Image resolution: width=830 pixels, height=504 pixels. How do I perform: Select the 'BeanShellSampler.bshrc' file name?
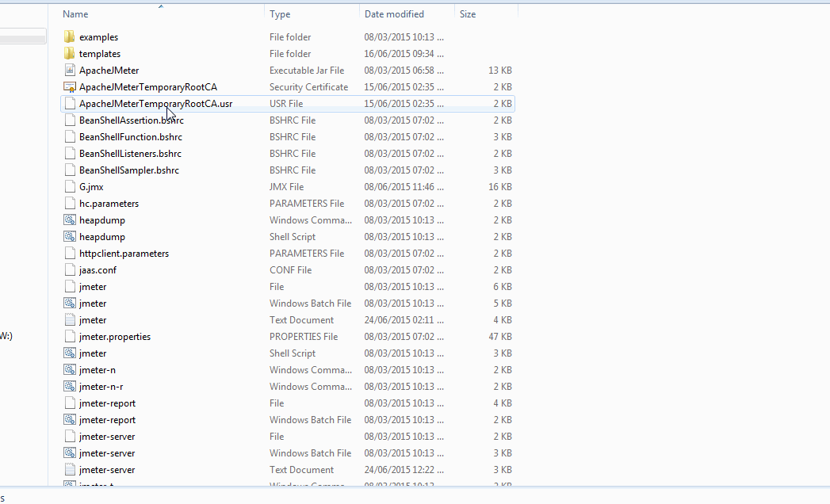click(129, 170)
